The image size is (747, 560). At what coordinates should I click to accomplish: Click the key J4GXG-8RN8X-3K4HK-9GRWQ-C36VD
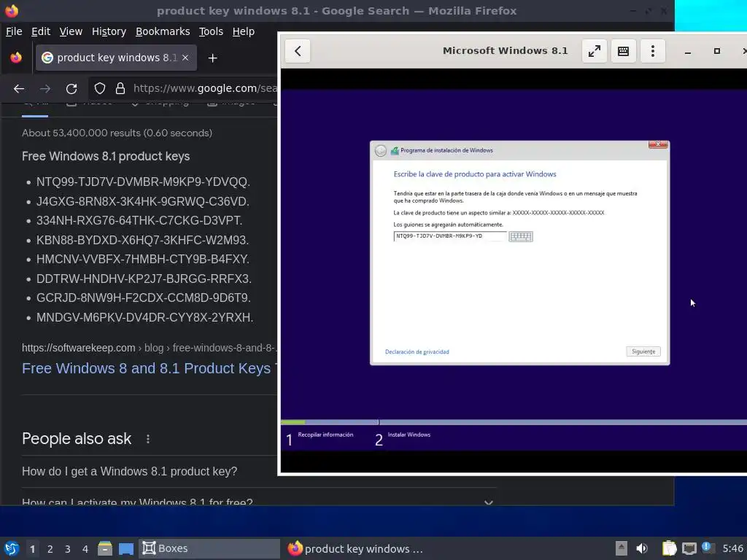(142, 201)
